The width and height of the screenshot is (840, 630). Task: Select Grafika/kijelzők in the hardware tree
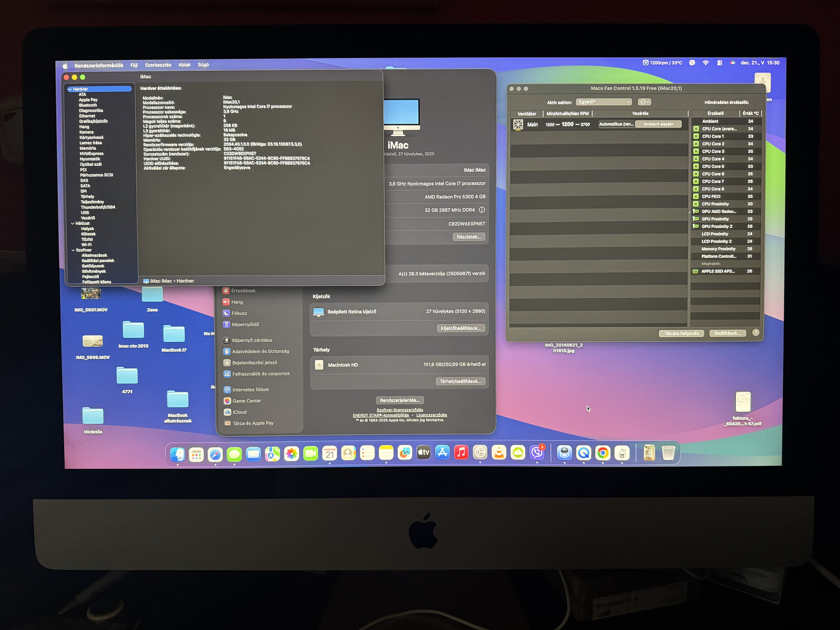pos(93,121)
